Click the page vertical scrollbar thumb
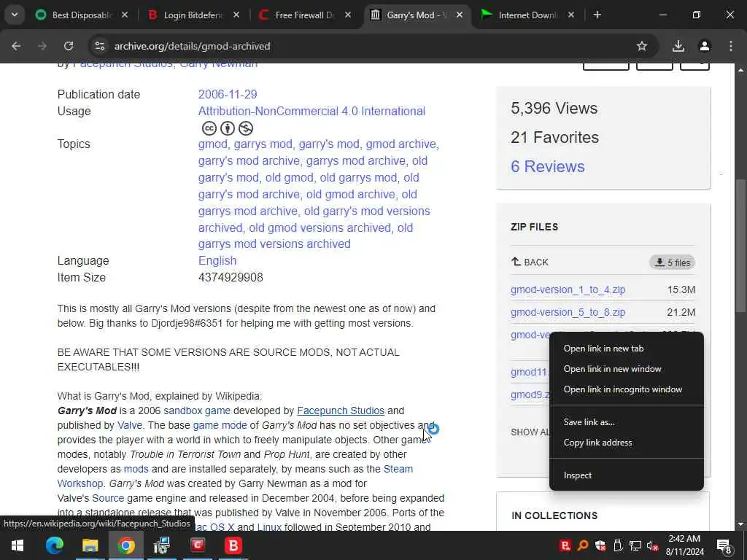747x560 pixels. [x=741, y=245]
